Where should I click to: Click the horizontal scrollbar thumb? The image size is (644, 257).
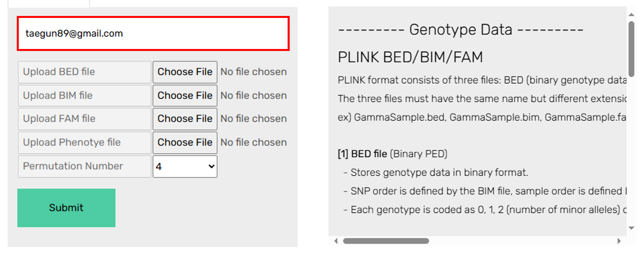386,241
